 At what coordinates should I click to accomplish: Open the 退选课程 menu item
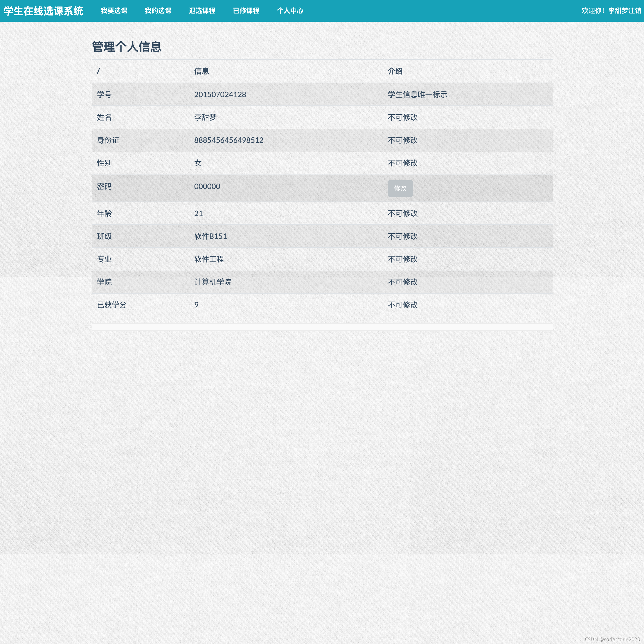pyautogui.click(x=202, y=11)
